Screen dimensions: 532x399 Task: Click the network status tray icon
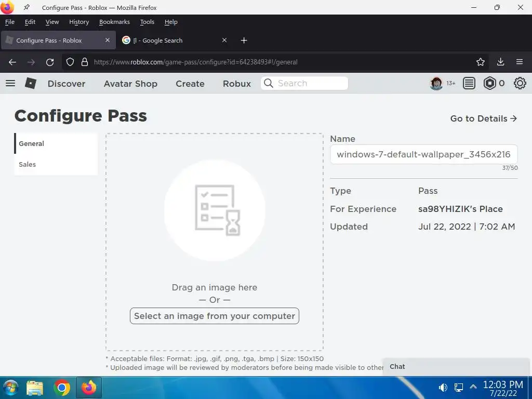[458, 388]
